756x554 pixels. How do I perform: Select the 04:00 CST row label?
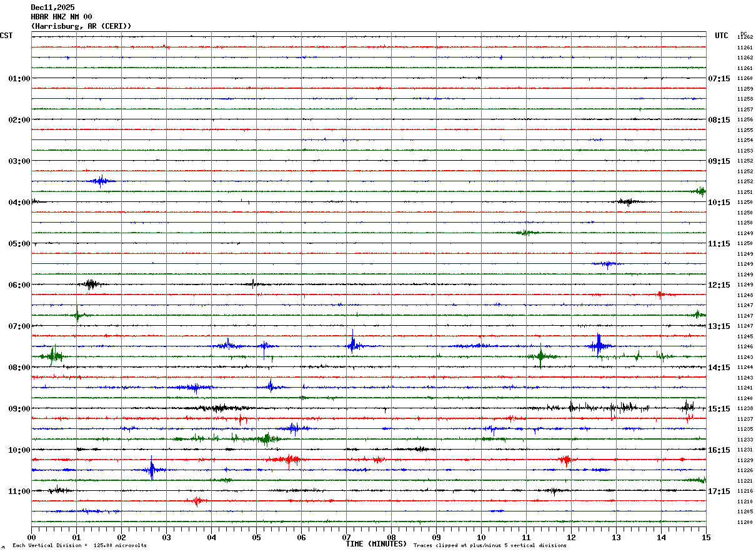(x=19, y=203)
